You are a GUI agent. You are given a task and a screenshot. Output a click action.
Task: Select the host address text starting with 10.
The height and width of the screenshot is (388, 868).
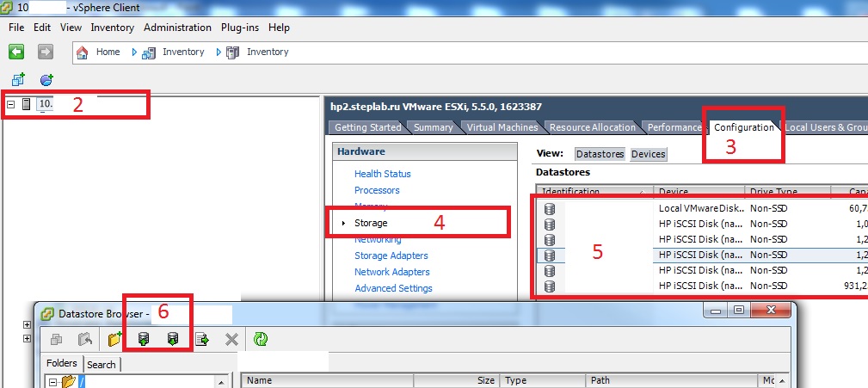45,104
